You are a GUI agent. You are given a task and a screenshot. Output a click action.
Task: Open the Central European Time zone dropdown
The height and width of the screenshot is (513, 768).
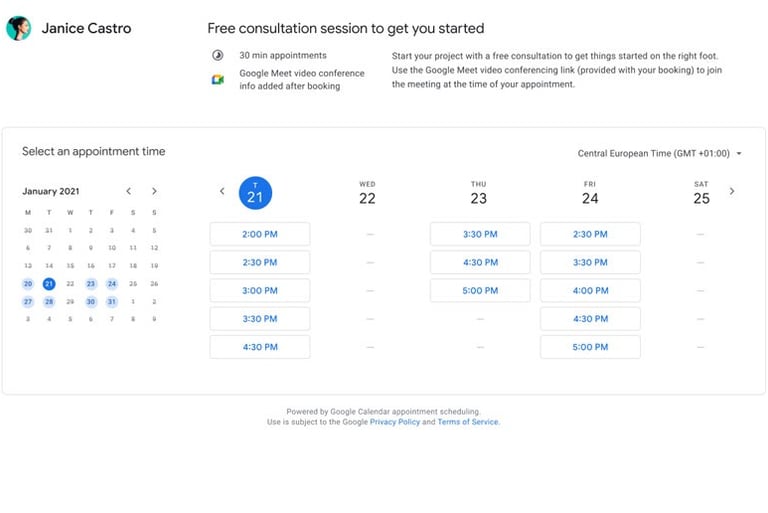click(x=660, y=154)
